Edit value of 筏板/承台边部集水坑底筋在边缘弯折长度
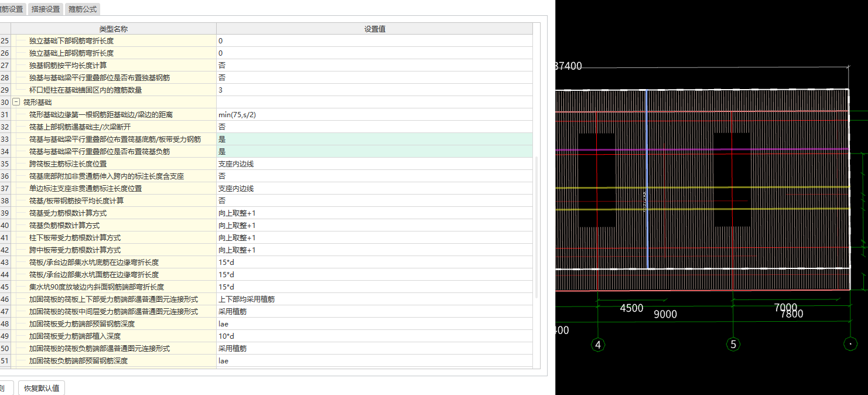The height and width of the screenshot is (395, 868). [x=375, y=263]
